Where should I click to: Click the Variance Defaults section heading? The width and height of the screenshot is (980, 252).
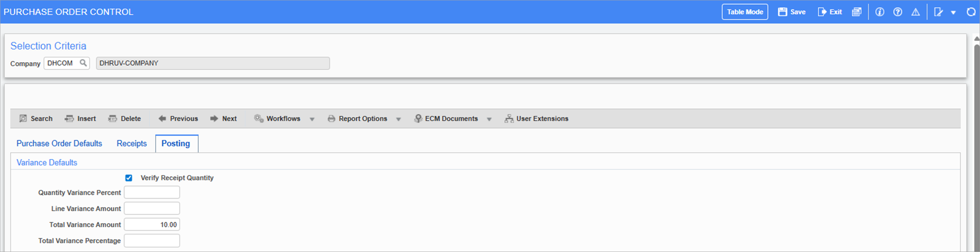(47, 163)
